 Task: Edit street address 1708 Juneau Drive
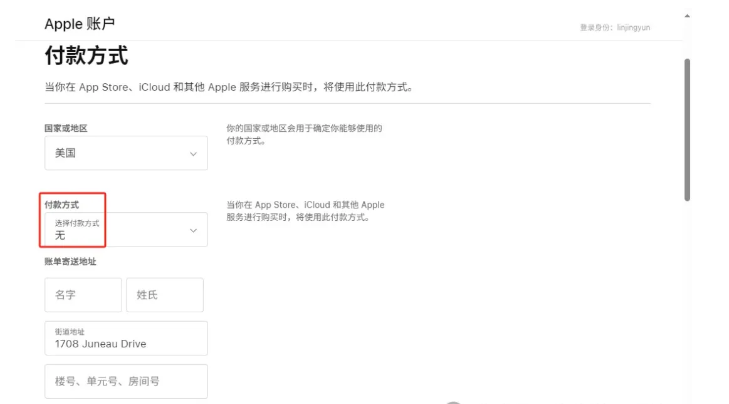coord(126,338)
